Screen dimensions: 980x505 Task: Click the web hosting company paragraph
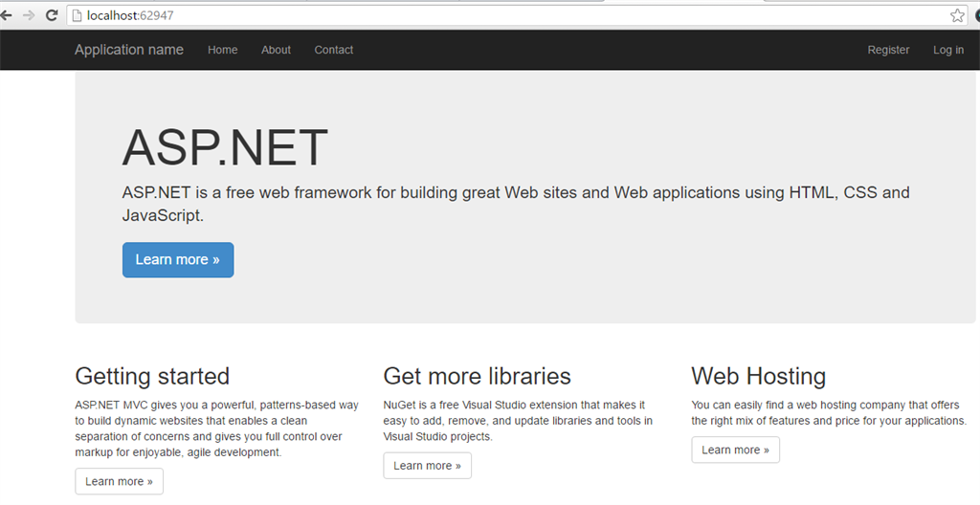pos(829,412)
